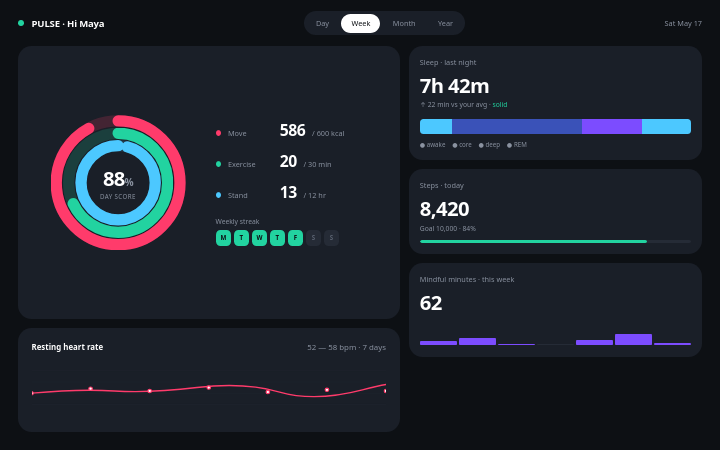Image resolution: width=720 pixels, height=450 pixels.
Task: Click the REM sleep legend dot
Action: click(509, 145)
